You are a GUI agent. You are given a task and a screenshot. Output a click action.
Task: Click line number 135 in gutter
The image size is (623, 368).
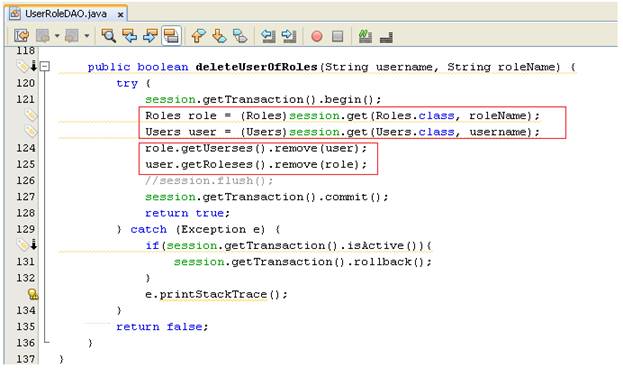click(x=26, y=327)
